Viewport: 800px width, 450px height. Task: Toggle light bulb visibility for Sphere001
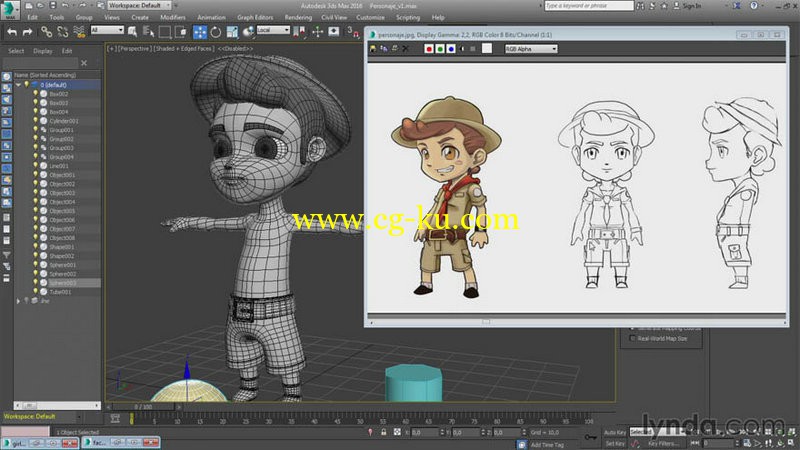pyautogui.click(x=35, y=265)
